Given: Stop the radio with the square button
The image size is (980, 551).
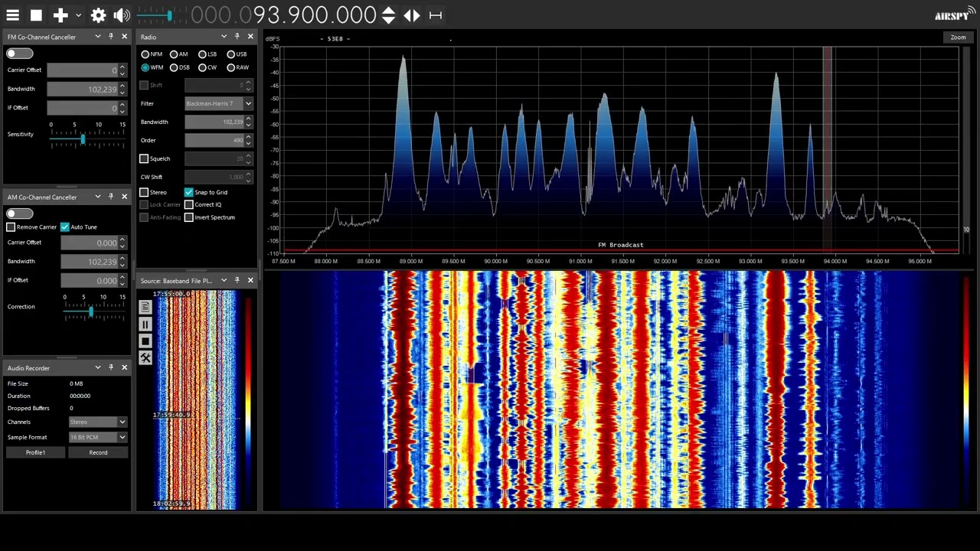Looking at the screenshot, I should [36, 15].
